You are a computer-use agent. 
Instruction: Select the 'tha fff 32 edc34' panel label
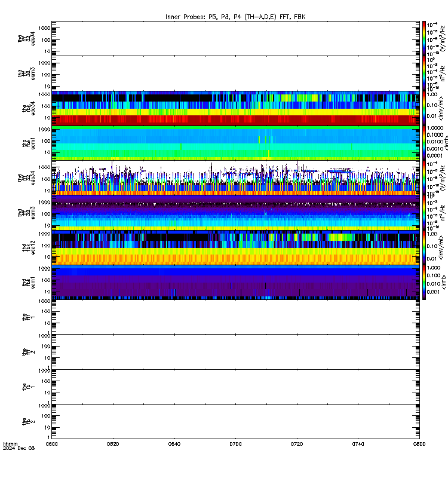26,39
